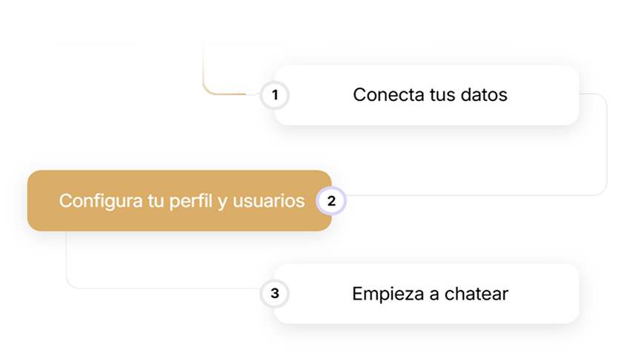Select the circled number 1 icon
The width and height of the screenshot is (644, 359).
coord(275,95)
